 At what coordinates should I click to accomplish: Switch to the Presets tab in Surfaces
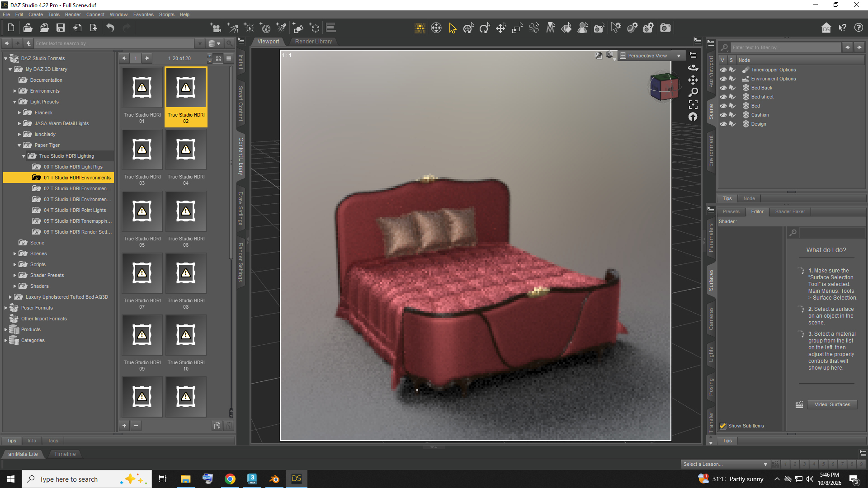pos(731,211)
